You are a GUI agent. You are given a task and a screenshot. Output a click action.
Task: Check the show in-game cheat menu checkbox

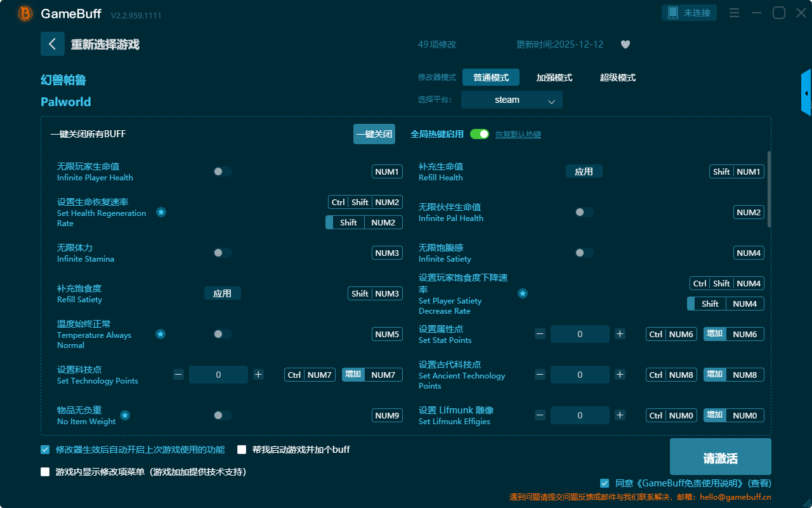point(45,472)
